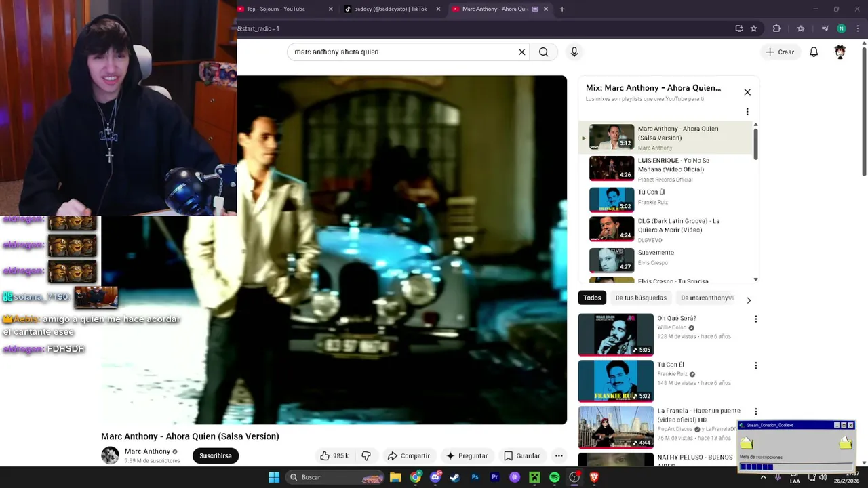The height and width of the screenshot is (488, 868).
Task: Dislike the Ahora Quien video
Action: (366, 455)
